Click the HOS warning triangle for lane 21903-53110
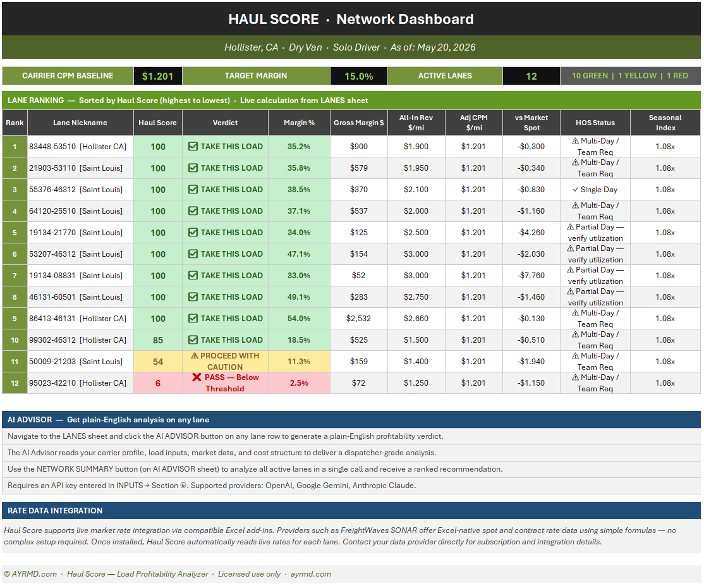This screenshot has height=588, width=704. (575, 162)
